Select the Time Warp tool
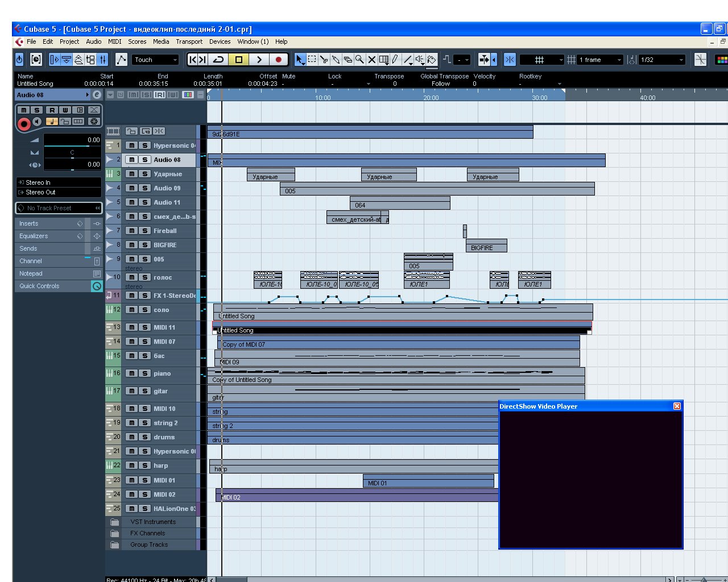This screenshot has height=582, width=728. click(384, 59)
